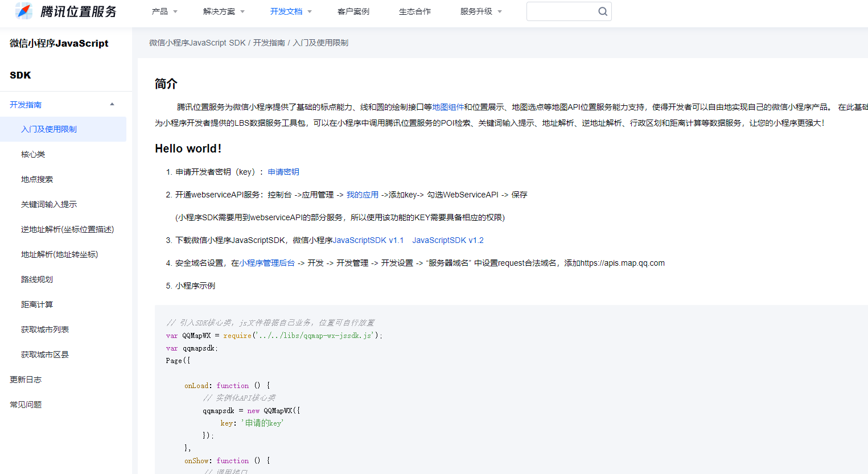The image size is (868, 474).
Task: Click the code line 'onShow: function () {'
Action: pos(227,461)
